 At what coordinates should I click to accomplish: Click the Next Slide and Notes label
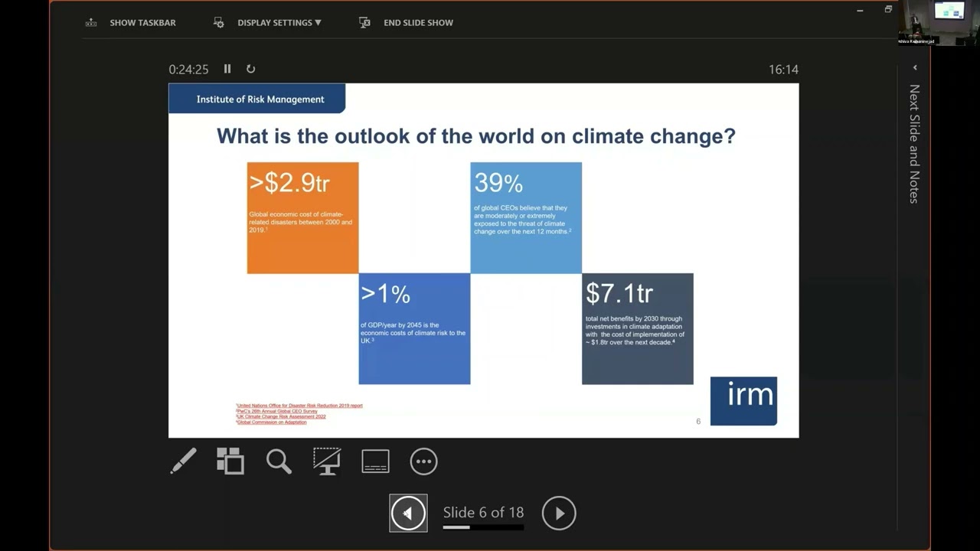tap(914, 143)
